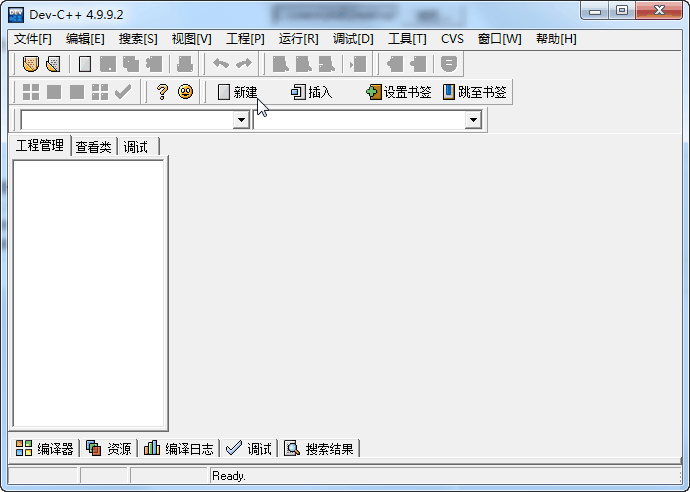The image size is (690, 492).
Task: Open the 调试 bottom tab with checkmark
Action: (249, 448)
